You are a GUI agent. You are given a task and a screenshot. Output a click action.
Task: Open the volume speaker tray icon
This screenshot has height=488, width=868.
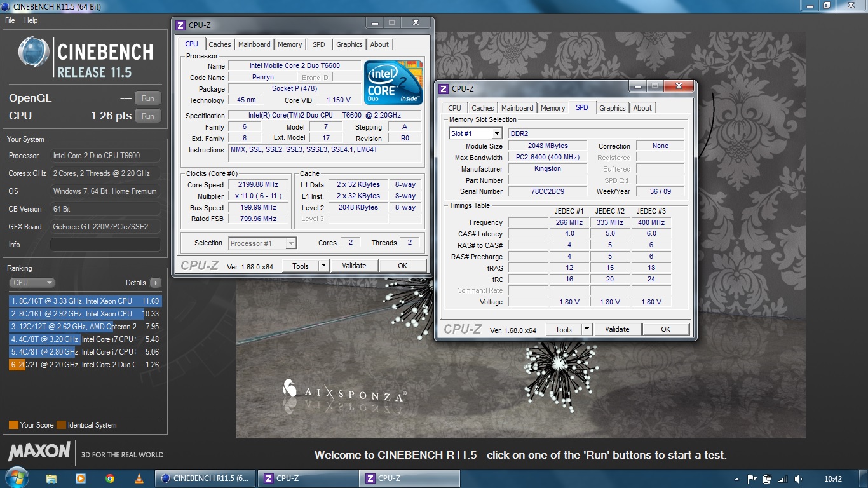tap(799, 479)
